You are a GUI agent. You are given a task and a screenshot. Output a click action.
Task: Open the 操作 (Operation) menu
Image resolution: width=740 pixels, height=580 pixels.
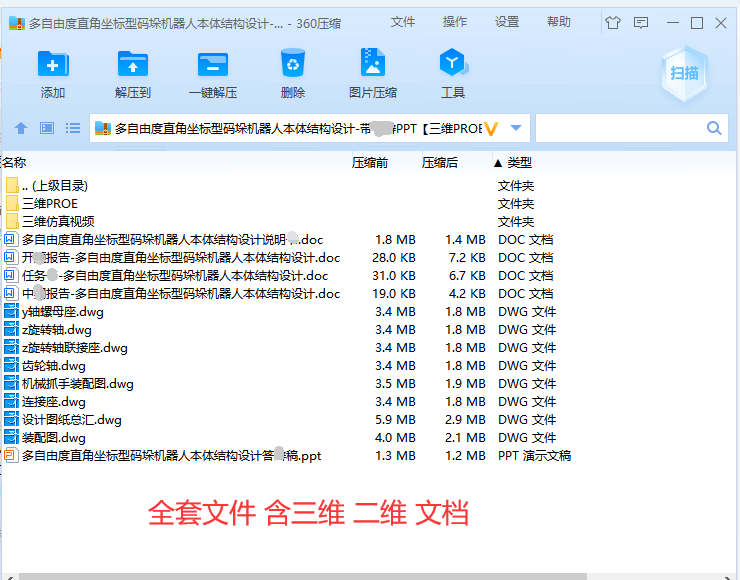tap(454, 22)
